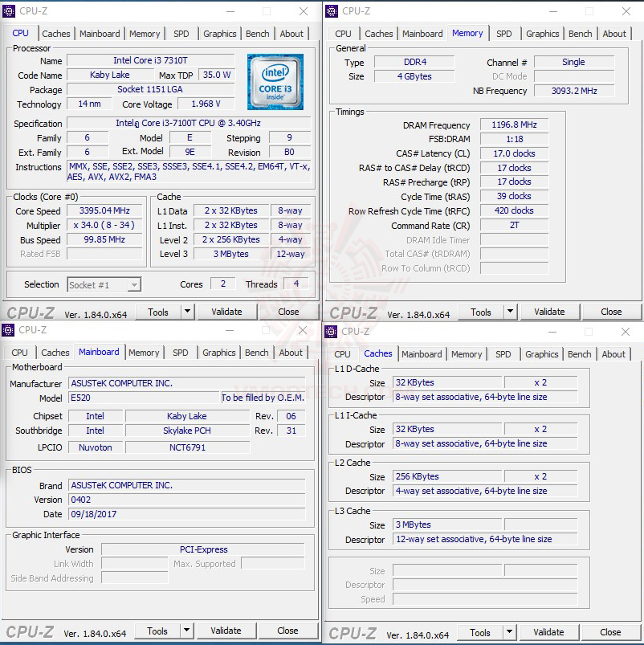This screenshot has height=645, width=644.
Task: Expand Tools dropdown arrow in Caches window
Action: (509, 632)
